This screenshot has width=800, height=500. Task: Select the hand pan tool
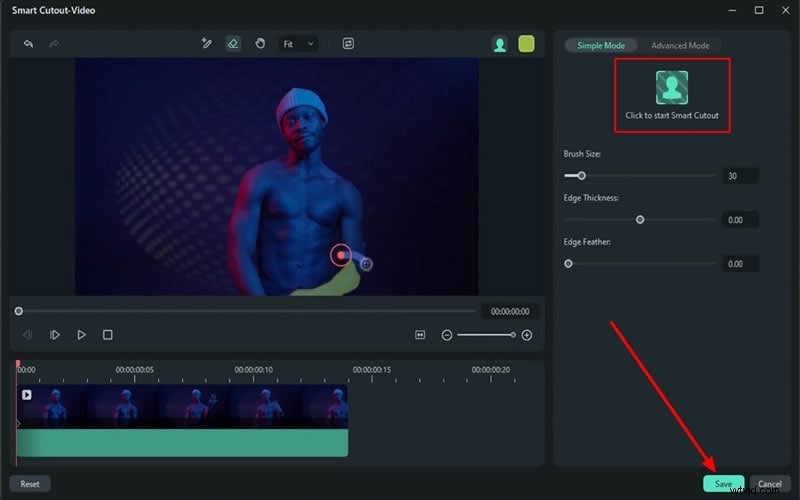[x=260, y=43]
